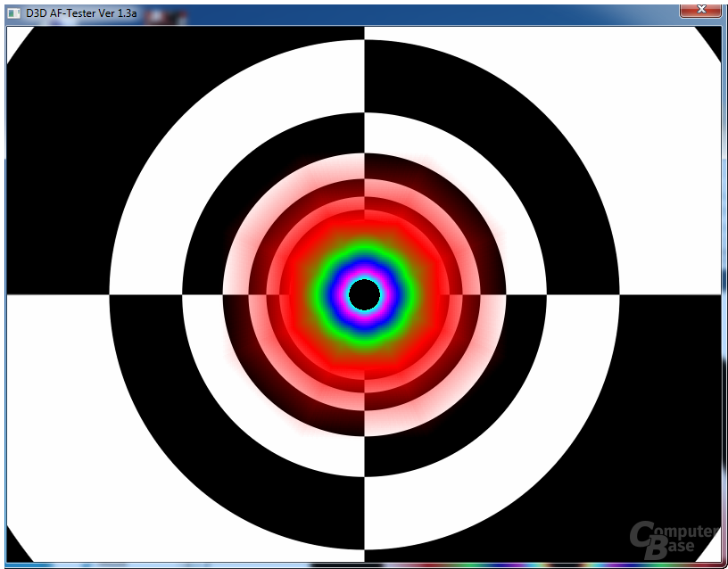Select the thin cyan ring around the center
This screenshot has width=728, height=569.
click(x=364, y=276)
